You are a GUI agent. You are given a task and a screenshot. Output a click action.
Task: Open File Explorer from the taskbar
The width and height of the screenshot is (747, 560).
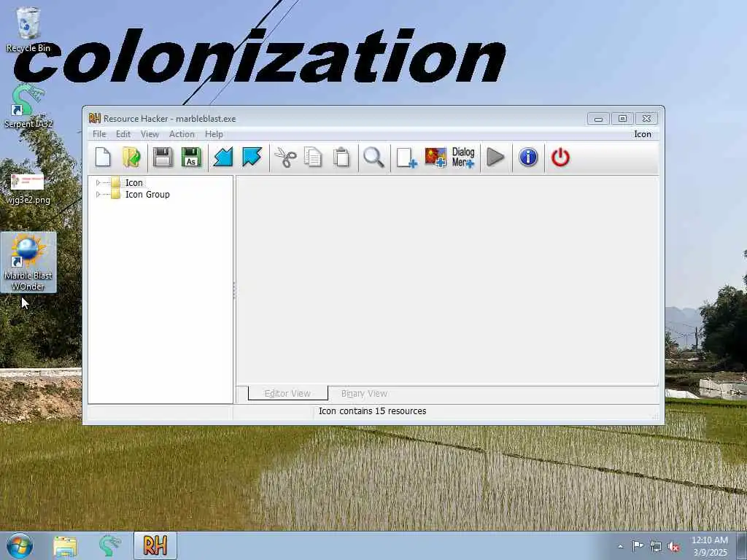[x=65, y=545]
